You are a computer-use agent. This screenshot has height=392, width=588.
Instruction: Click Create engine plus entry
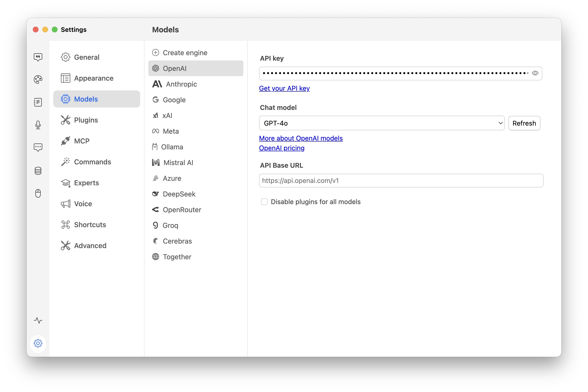click(x=185, y=53)
